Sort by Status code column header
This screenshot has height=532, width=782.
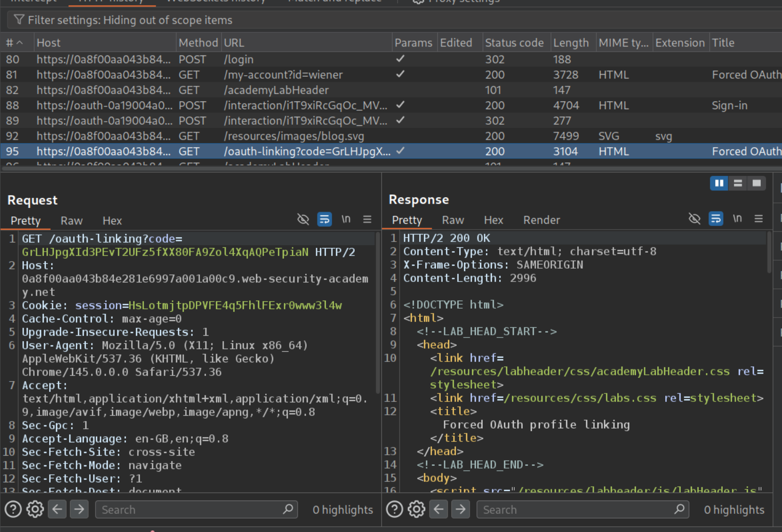(x=514, y=43)
